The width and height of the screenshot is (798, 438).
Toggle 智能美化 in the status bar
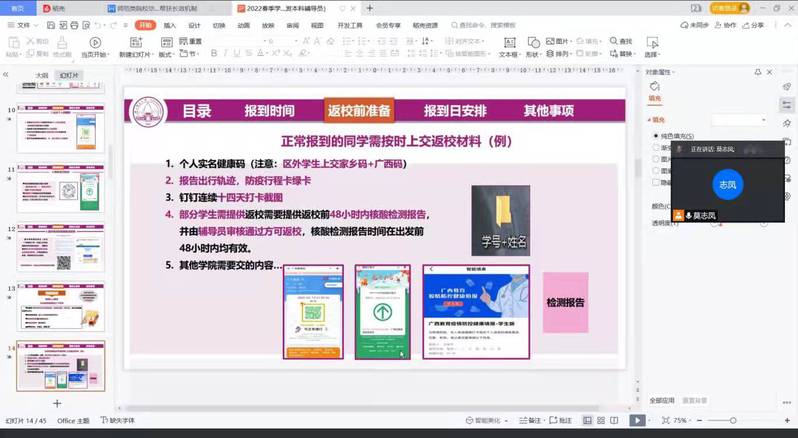point(487,421)
